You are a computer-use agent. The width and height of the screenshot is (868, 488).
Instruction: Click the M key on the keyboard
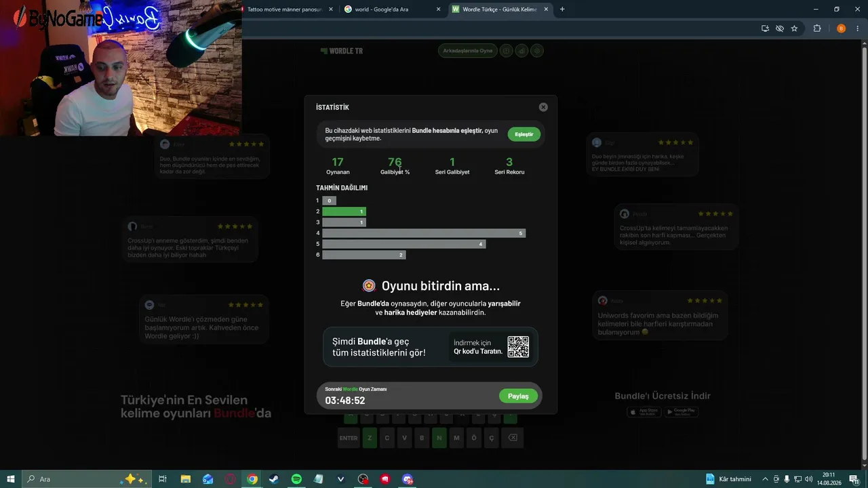[x=456, y=438]
